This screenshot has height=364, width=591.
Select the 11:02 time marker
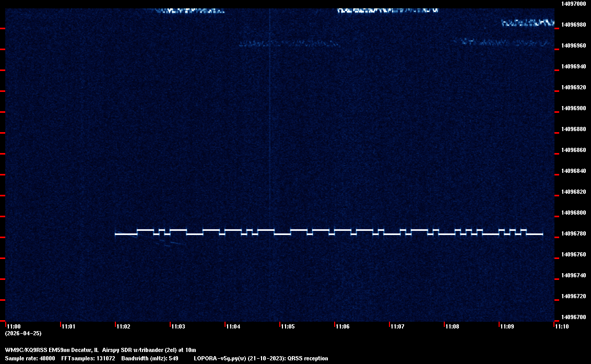point(123,326)
